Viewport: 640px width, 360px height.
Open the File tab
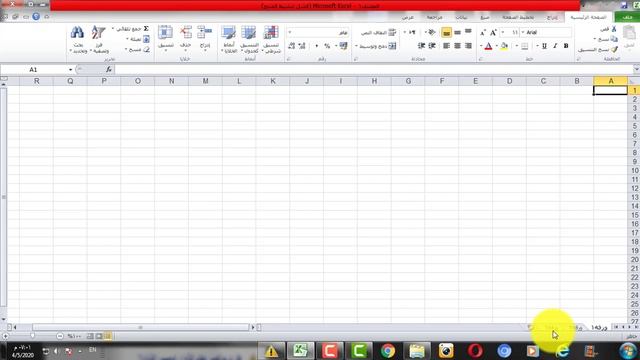(627, 17)
